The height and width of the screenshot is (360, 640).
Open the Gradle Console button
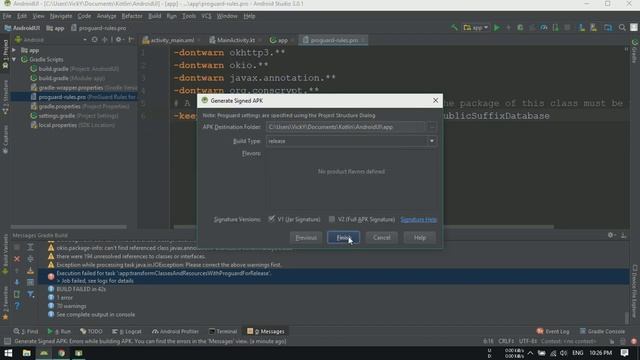point(602,331)
